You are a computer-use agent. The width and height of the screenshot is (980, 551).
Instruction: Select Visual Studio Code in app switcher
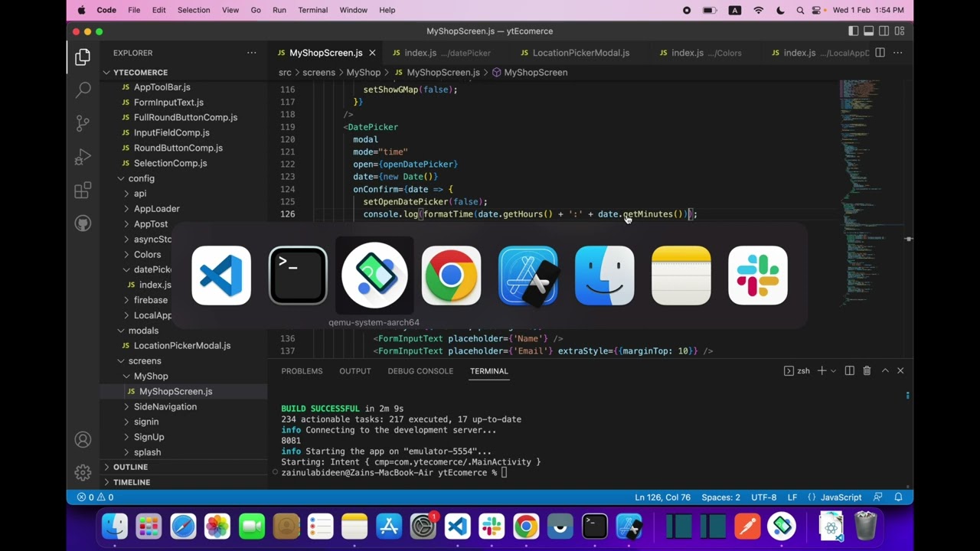click(x=221, y=275)
